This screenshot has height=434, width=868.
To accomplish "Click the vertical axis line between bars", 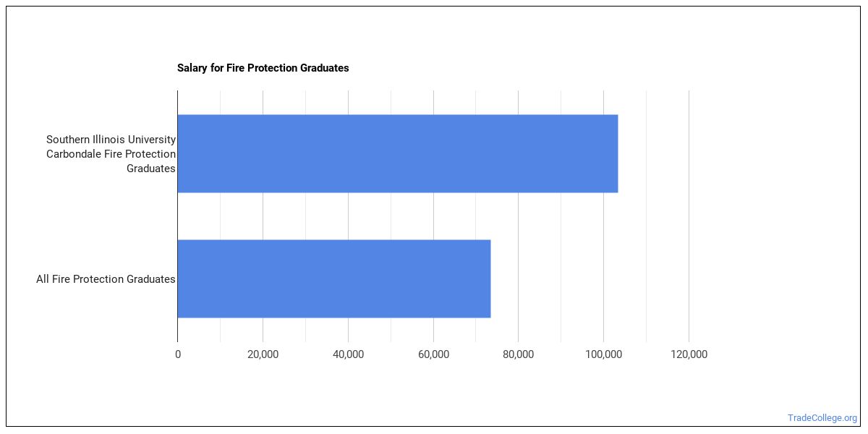I will coord(178,216).
